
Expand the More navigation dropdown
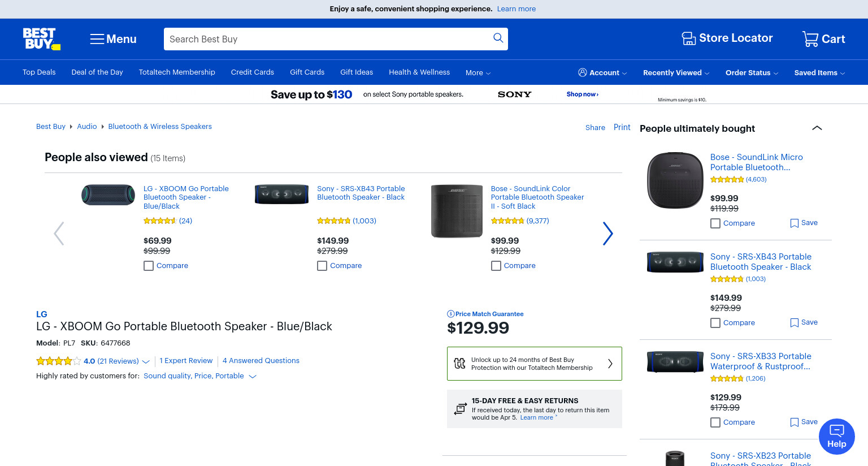[478, 73]
